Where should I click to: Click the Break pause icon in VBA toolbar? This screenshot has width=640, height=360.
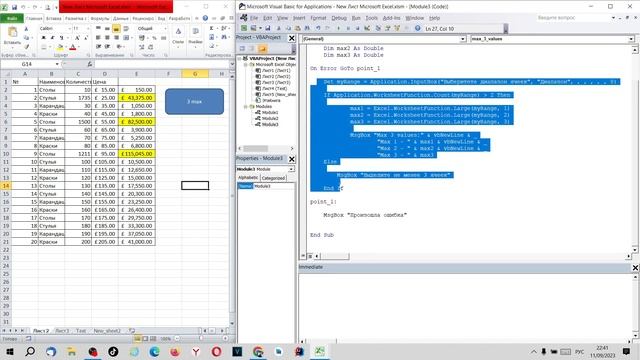coord(348,28)
